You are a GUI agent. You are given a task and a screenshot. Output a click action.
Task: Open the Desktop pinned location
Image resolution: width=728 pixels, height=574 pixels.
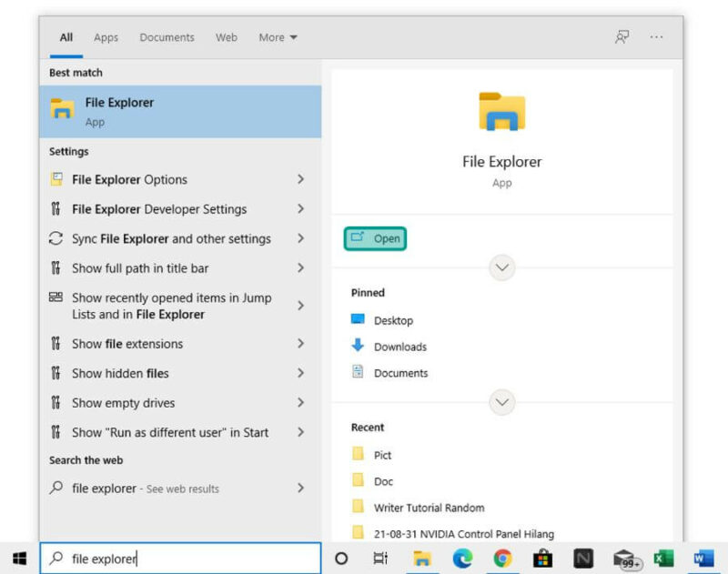click(x=393, y=320)
